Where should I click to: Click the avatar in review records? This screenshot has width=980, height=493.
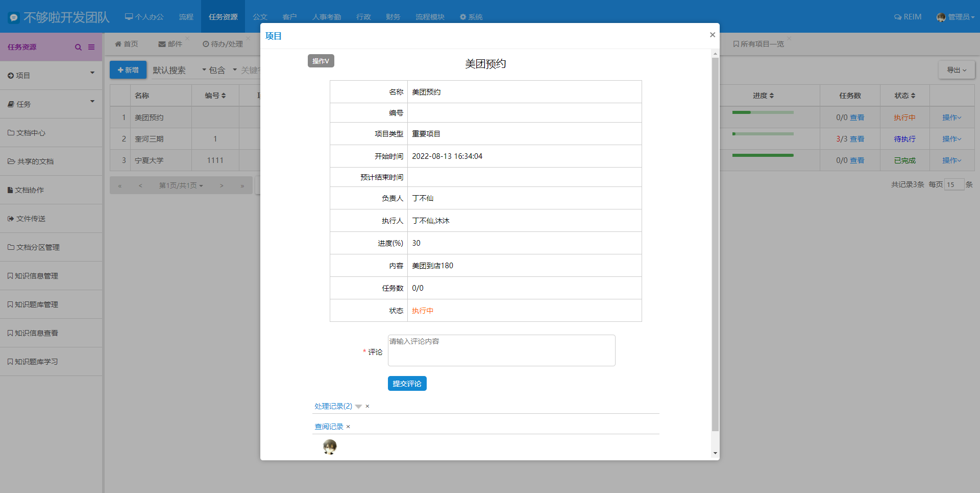[330, 447]
